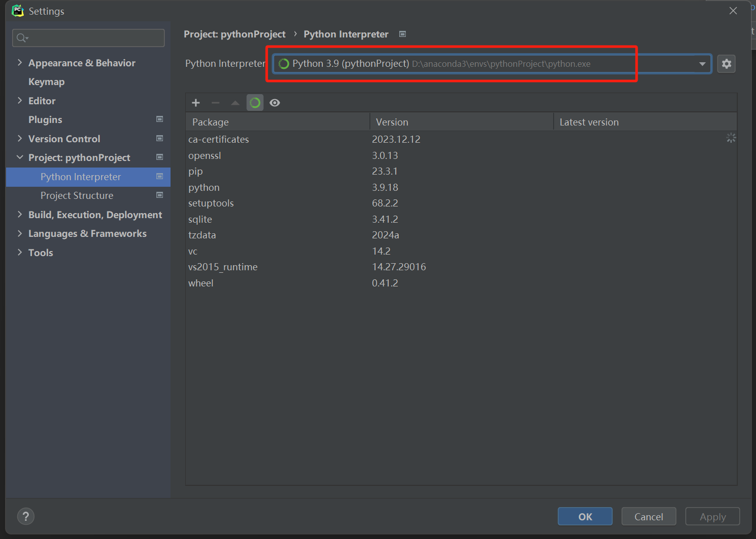This screenshot has height=539, width=756.
Task: Click the search magnifier icon in settings
Action: pyautogui.click(x=22, y=38)
